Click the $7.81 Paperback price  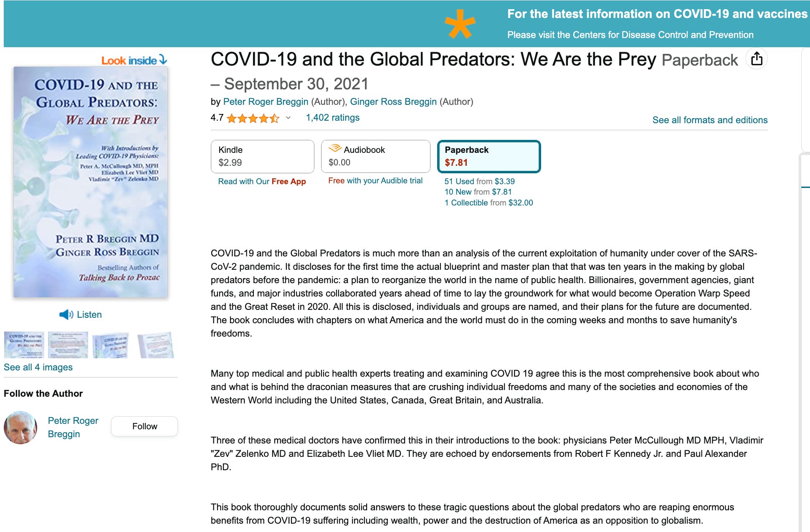pyautogui.click(x=456, y=163)
